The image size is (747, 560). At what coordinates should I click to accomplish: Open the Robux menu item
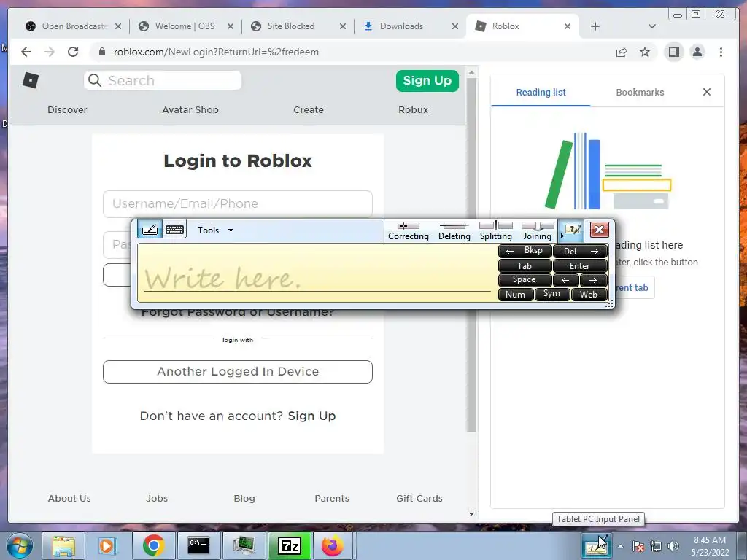(413, 109)
